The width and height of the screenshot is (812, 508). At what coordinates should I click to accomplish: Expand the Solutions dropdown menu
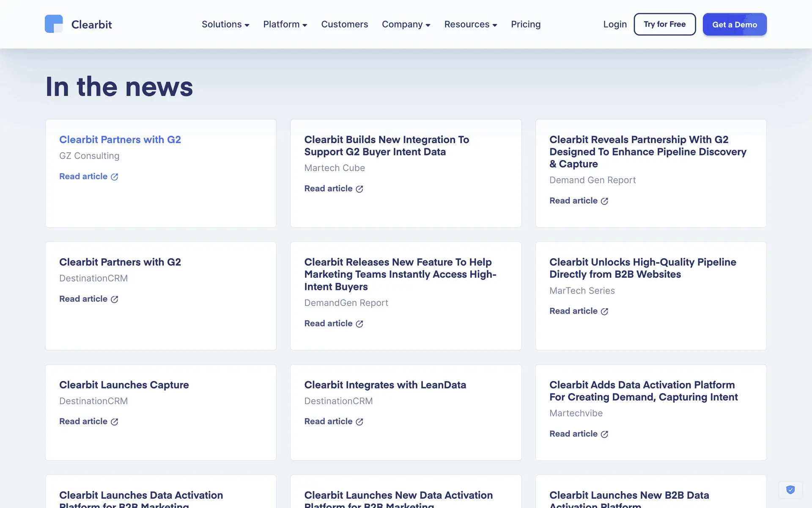(225, 25)
